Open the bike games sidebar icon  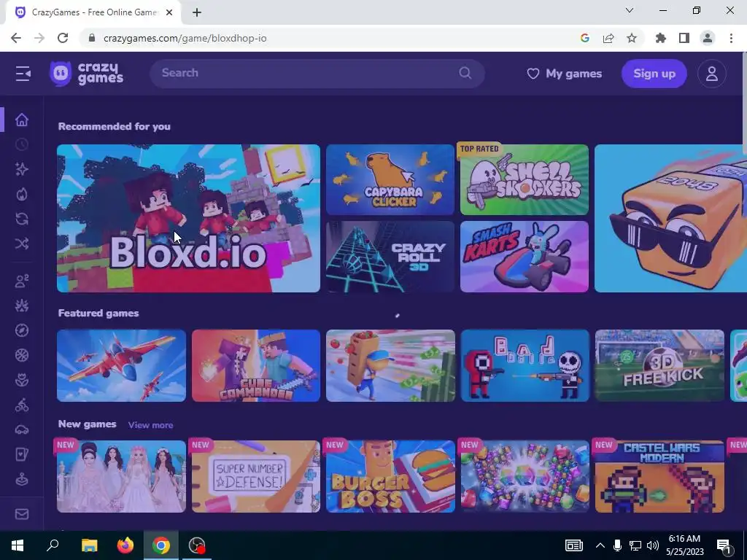coord(22,405)
